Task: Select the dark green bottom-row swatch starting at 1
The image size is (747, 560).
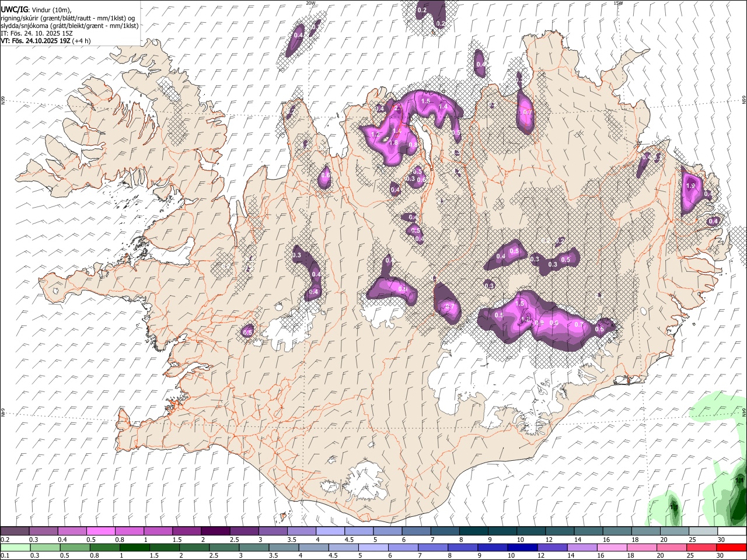Action: click(134, 548)
